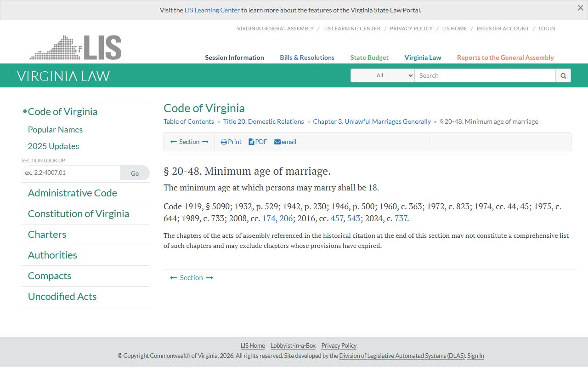
Task: Click the bottom next-section arrow
Action: 209,277
